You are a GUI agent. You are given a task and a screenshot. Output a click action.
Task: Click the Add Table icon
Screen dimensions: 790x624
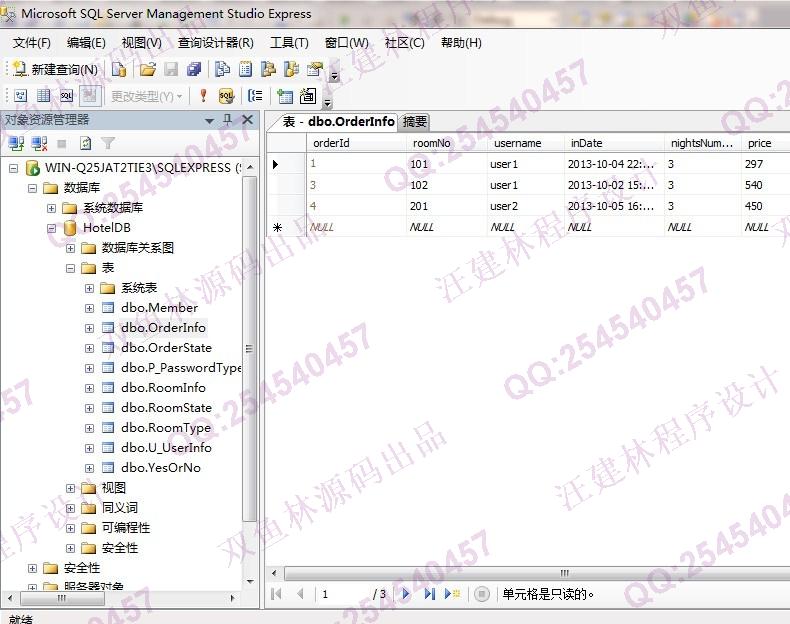pos(284,96)
